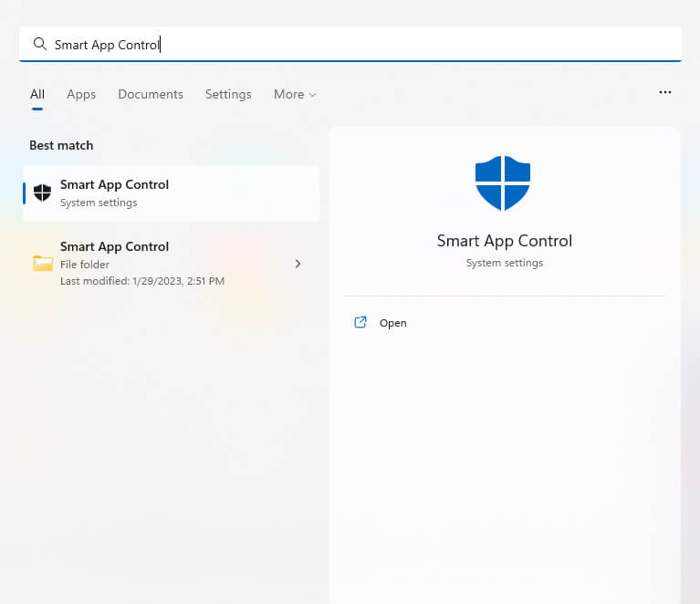Click the black shield icon in best match

pyautogui.click(x=42, y=193)
